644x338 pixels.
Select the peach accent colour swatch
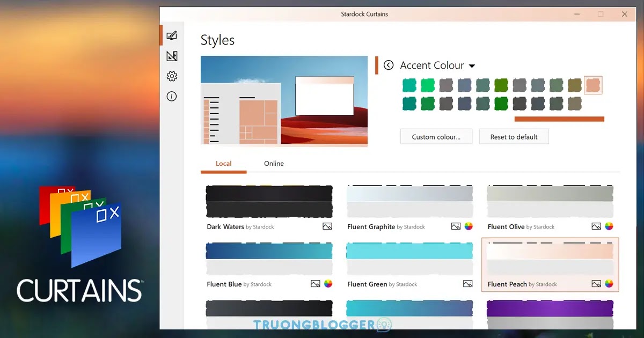[593, 85]
